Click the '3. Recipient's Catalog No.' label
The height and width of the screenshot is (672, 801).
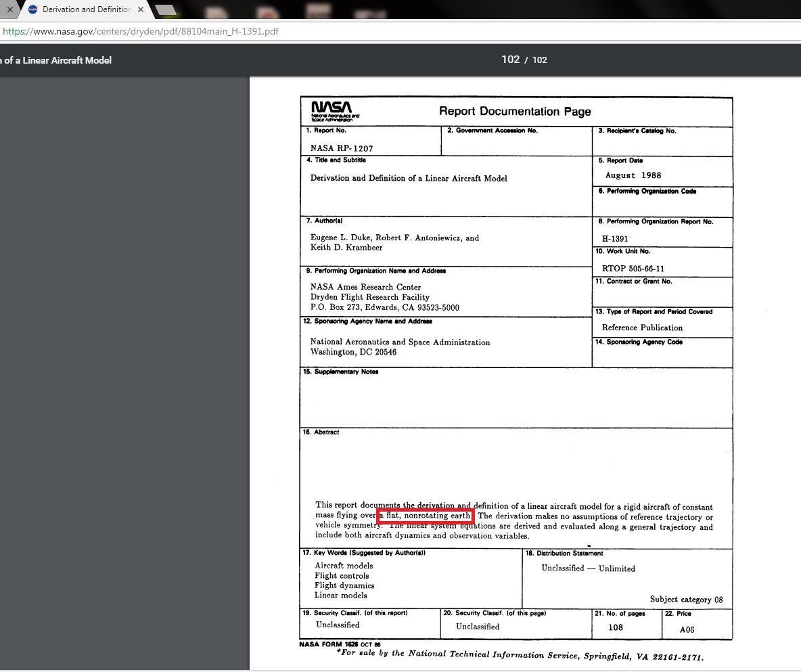pyautogui.click(x=637, y=131)
